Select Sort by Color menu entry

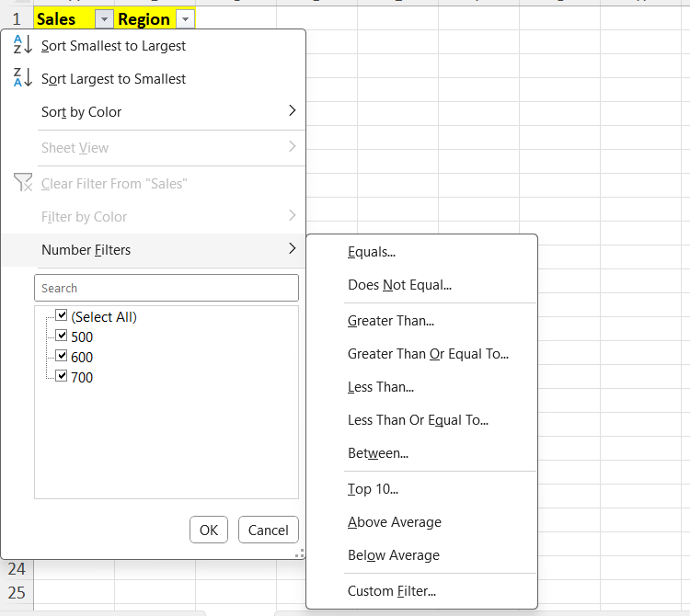[153, 111]
